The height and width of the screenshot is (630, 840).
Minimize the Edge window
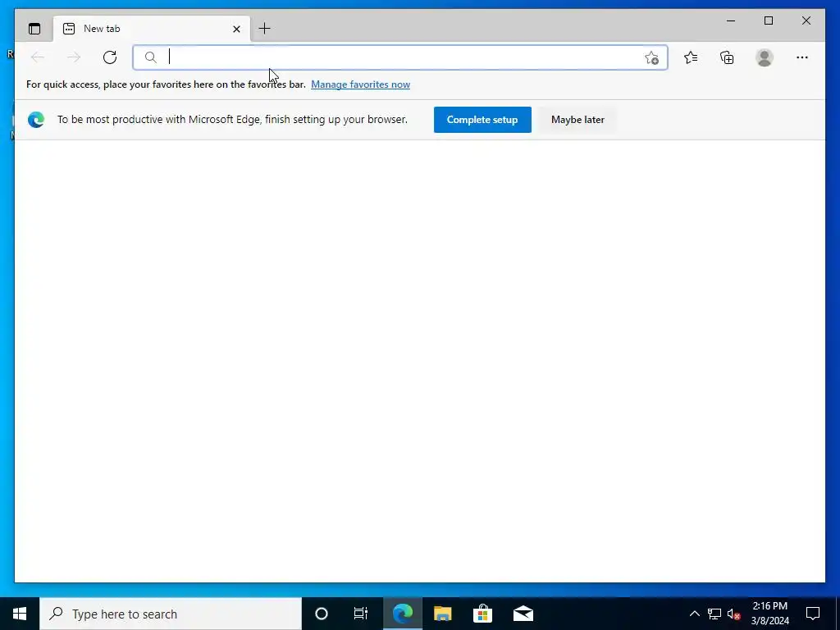click(x=731, y=21)
